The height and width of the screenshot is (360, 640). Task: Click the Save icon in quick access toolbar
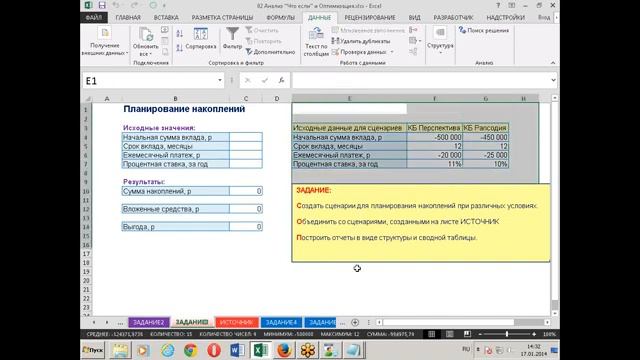click(x=102, y=5)
